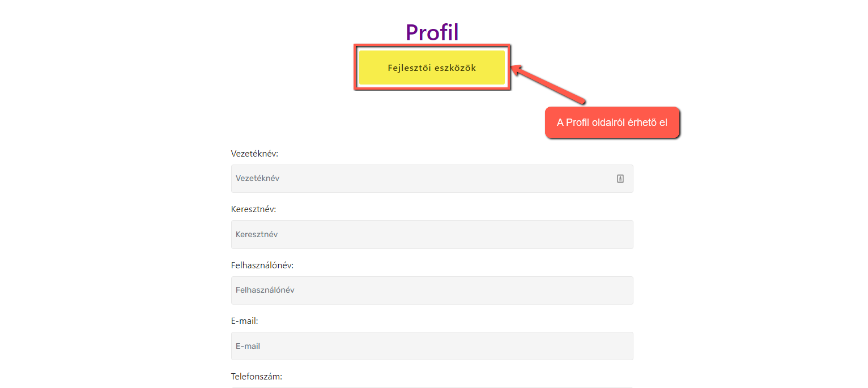Click the Vezetéknév: field label
This screenshot has width=868, height=388.
pyautogui.click(x=254, y=154)
